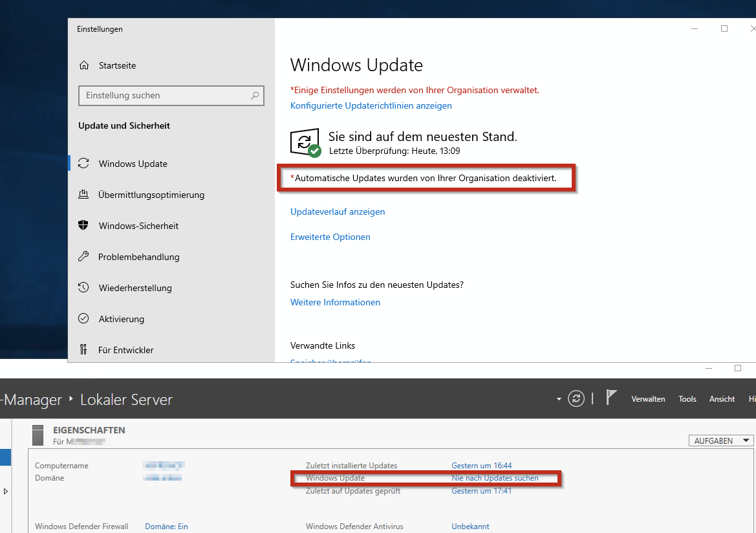Click the update status icon with green checkmark
This screenshot has height=533, width=756.
pos(305,143)
